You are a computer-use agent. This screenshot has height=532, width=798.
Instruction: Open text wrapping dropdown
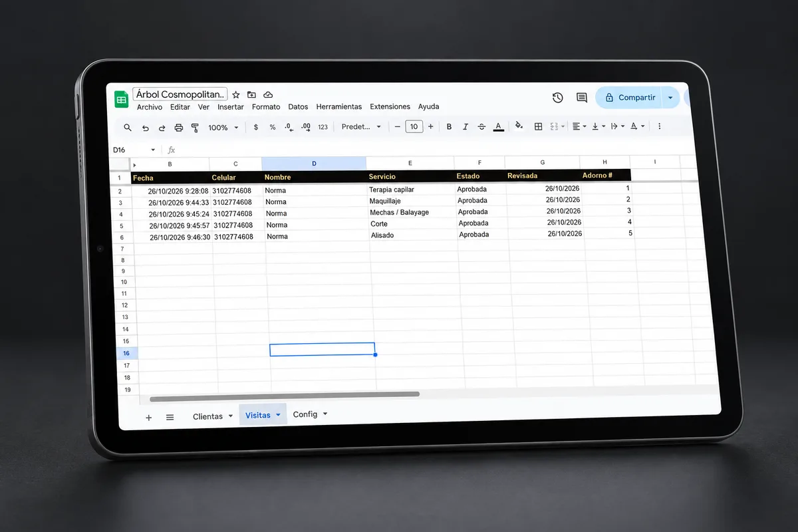[x=618, y=126]
